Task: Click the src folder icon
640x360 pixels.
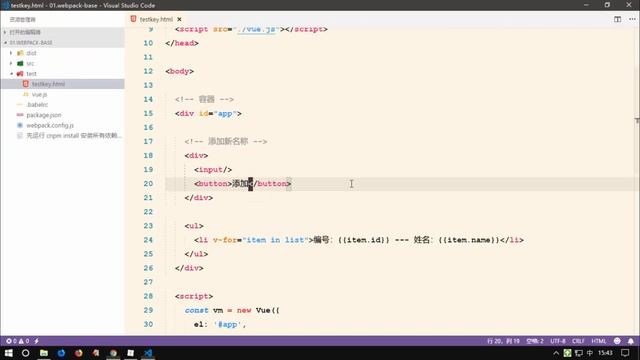Action: tap(20, 63)
